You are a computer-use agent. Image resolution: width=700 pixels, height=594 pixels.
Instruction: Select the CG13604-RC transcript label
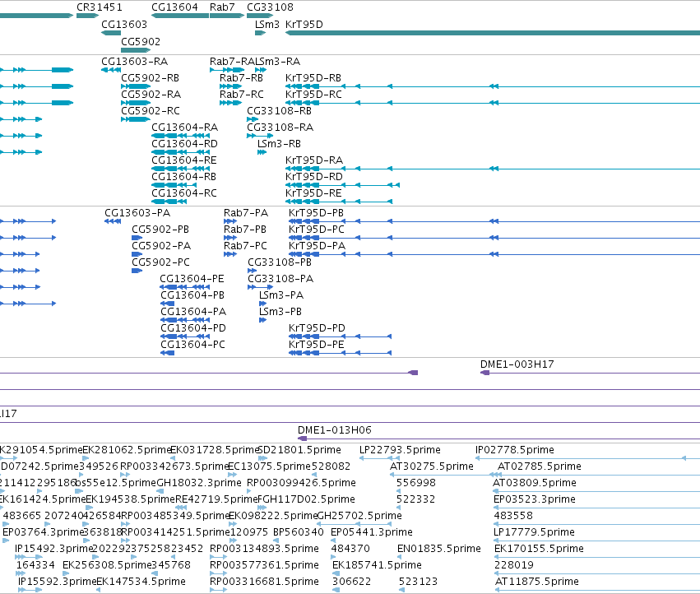(x=184, y=193)
